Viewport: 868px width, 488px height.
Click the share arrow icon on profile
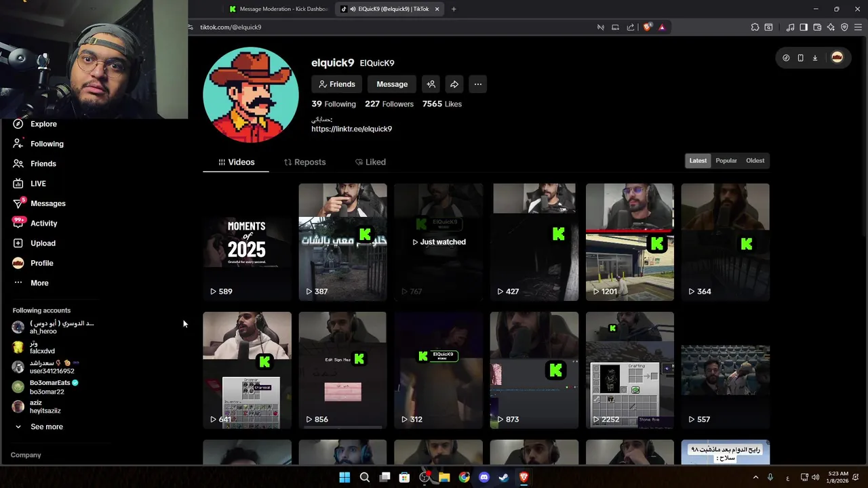click(454, 84)
